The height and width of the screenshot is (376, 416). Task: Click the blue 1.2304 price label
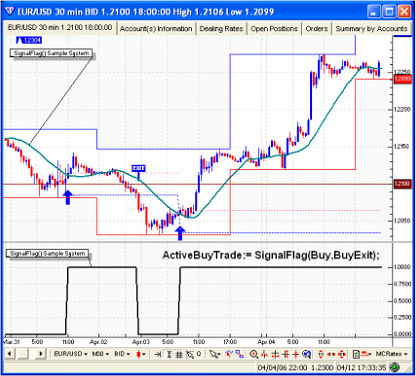pyautogui.click(x=29, y=40)
